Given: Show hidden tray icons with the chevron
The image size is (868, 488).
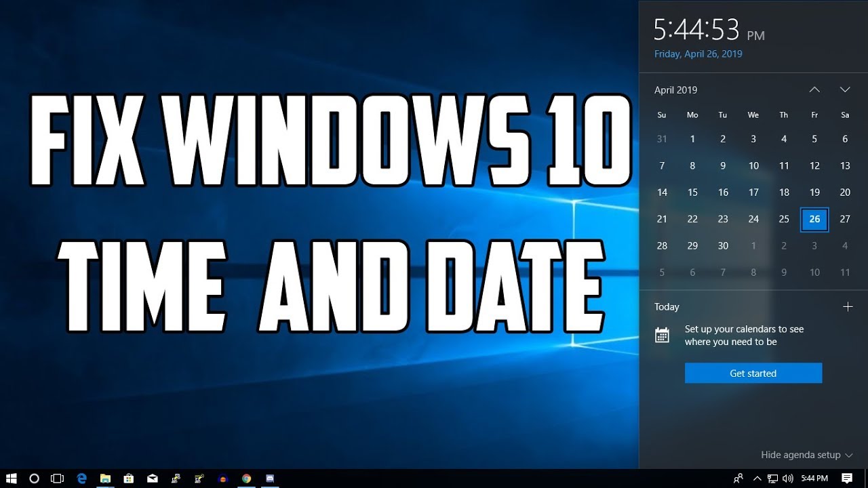Looking at the screenshot, I should click(x=757, y=479).
